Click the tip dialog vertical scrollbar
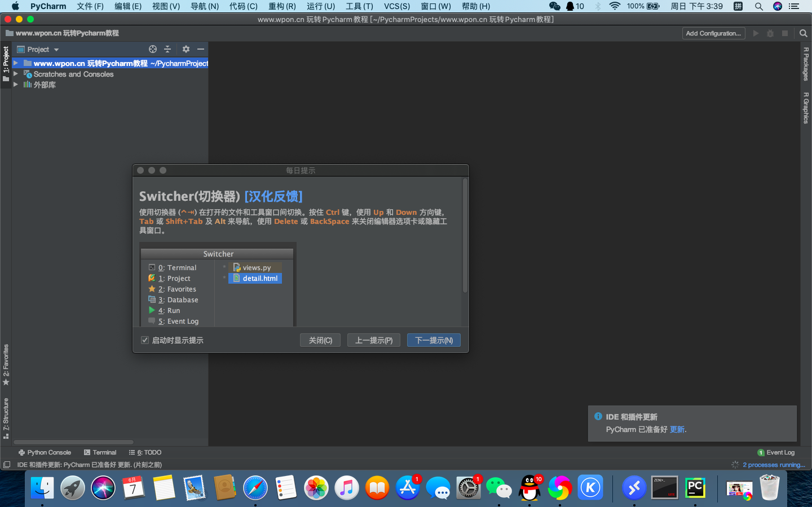Image resolution: width=812 pixels, height=507 pixels. coord(465,235)
